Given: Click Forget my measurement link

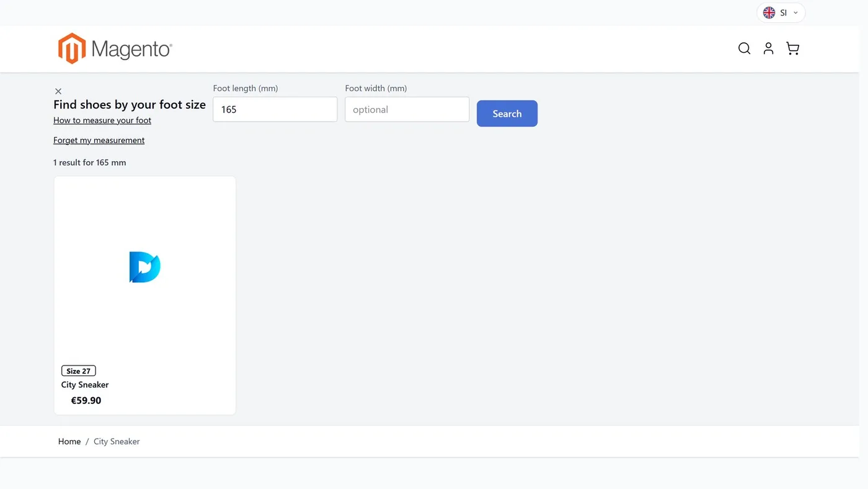Looking at the screenshot, I should tap(99, 140).
